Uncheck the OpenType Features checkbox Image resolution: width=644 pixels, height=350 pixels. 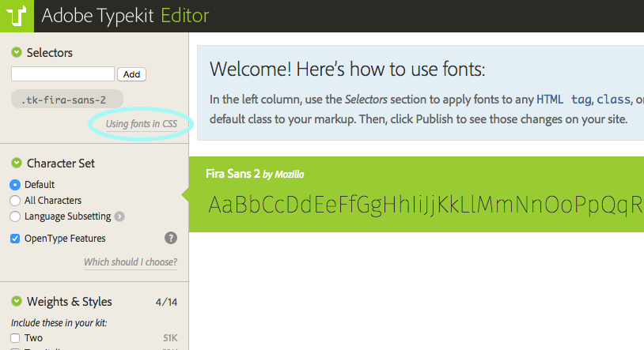(15, 239)
